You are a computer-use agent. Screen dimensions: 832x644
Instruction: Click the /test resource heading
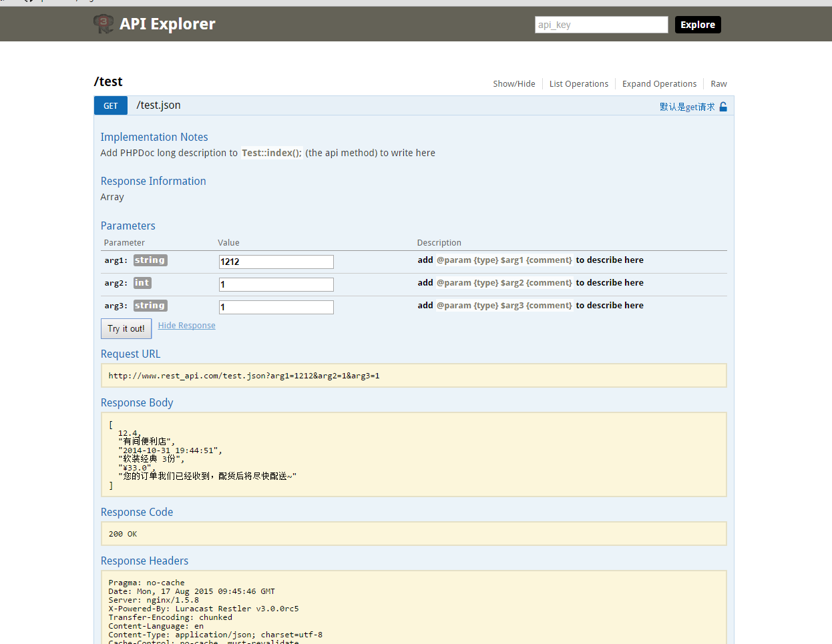tap(108, 81)
